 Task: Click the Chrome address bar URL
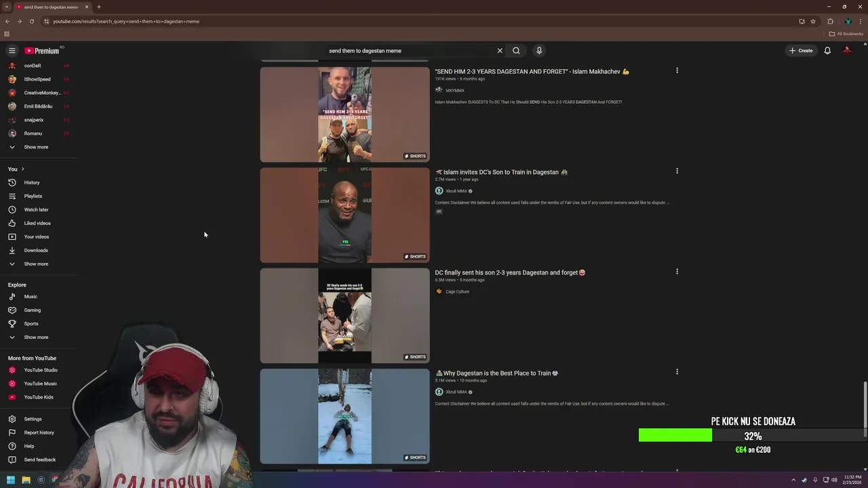coord(126,21)
